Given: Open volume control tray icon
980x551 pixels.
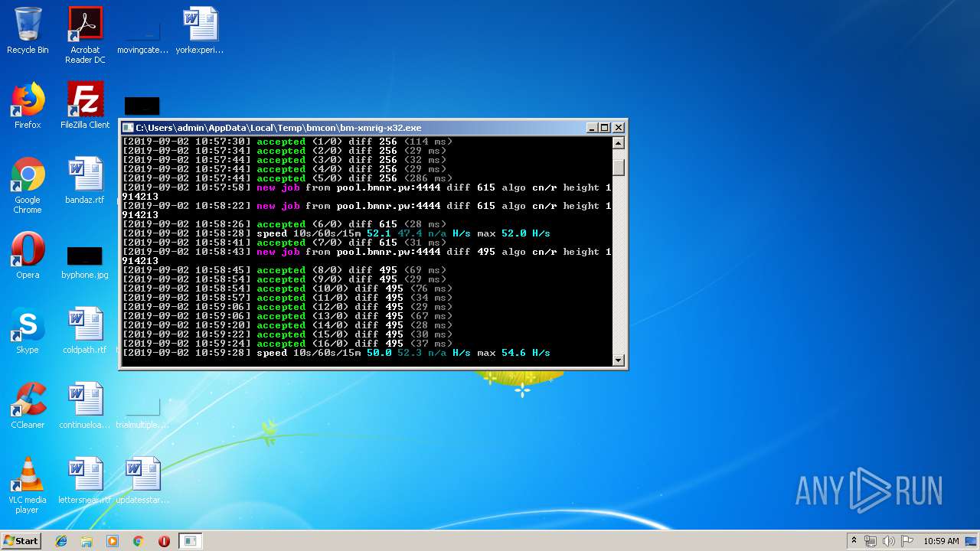Looking at the screenshot, I should point(888,541).
